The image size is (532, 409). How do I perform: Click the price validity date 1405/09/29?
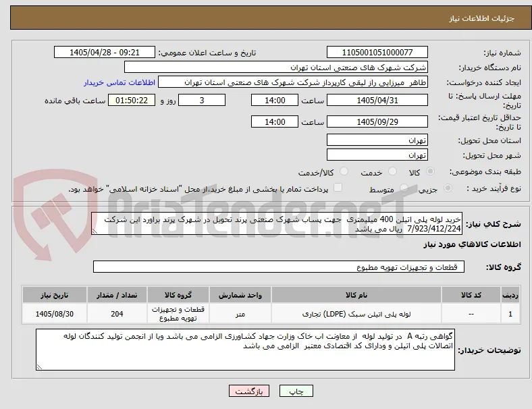click(377, 121)
